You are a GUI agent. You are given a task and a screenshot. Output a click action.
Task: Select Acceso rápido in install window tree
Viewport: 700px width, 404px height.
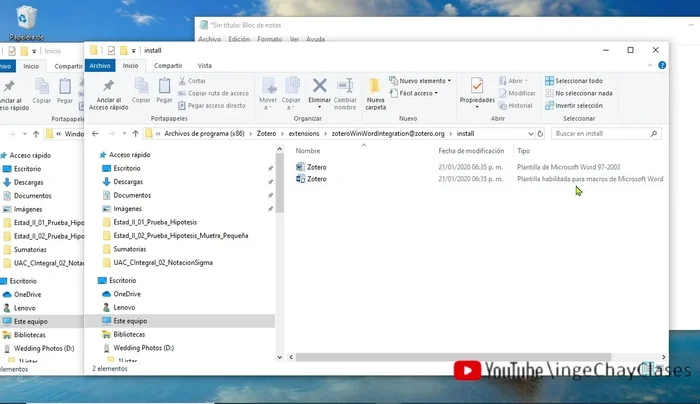tap(129, 155)
